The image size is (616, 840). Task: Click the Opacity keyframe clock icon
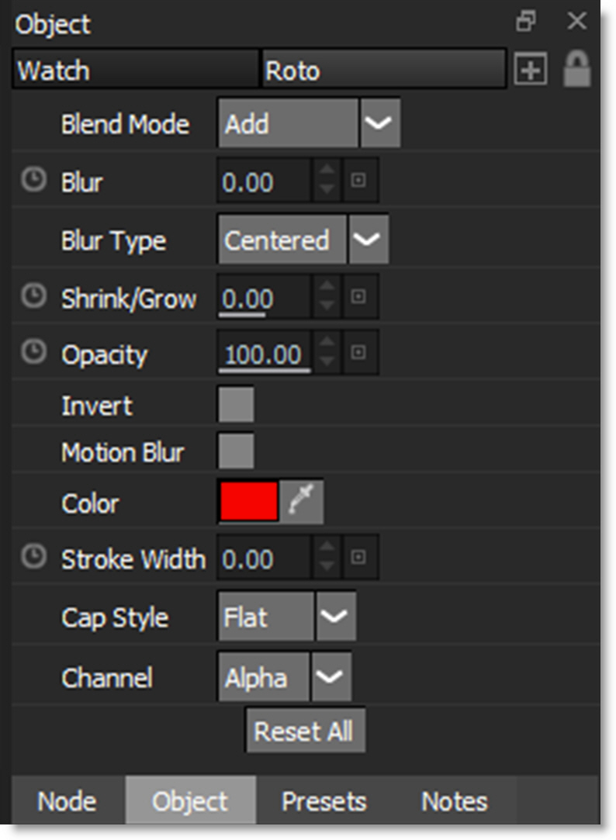(33, 353)
